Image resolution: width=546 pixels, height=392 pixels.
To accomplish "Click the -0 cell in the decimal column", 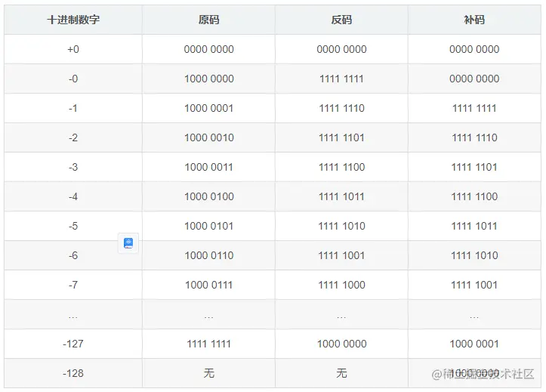I will 73,79.
